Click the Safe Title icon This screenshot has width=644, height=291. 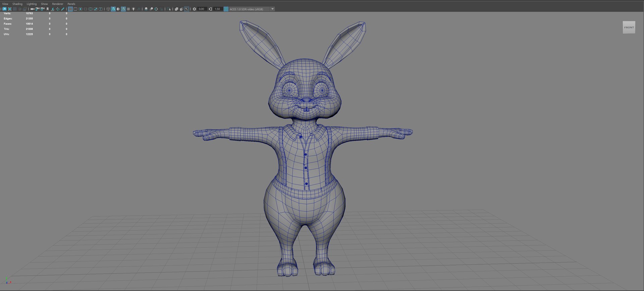[x=101, y=9]
